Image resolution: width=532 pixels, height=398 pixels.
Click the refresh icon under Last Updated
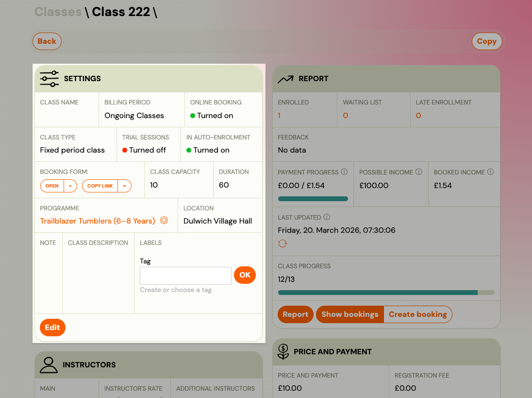pos(283,243)
